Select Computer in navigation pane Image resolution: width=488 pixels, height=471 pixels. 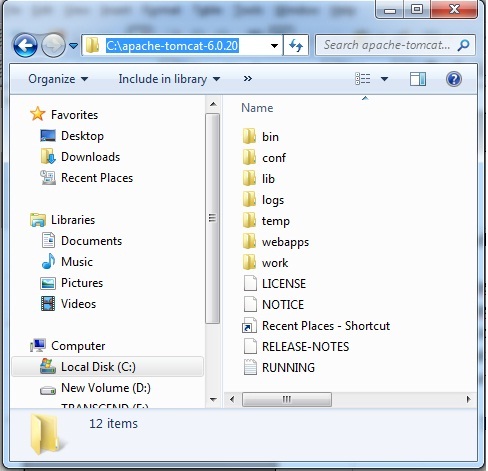pyautogui.click(x=68, y=346)
